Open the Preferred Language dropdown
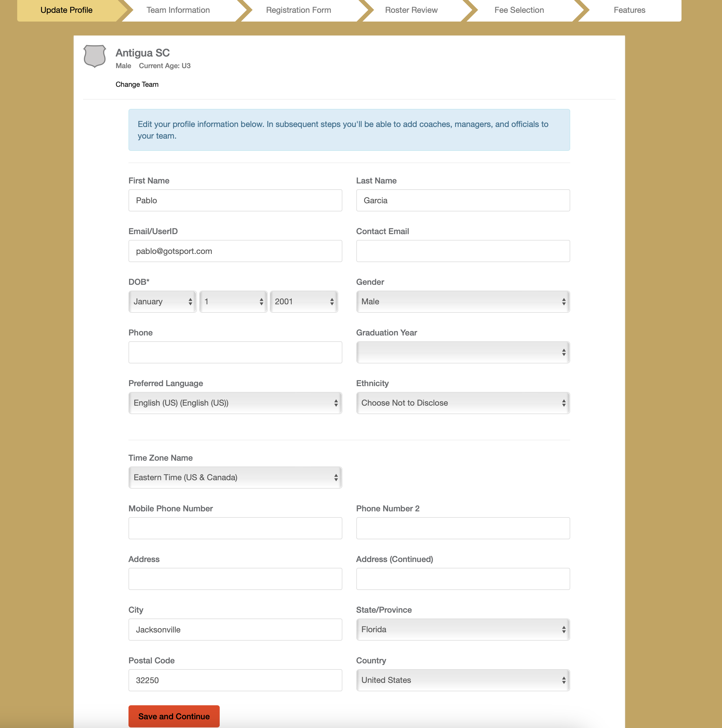 (235, 403)
